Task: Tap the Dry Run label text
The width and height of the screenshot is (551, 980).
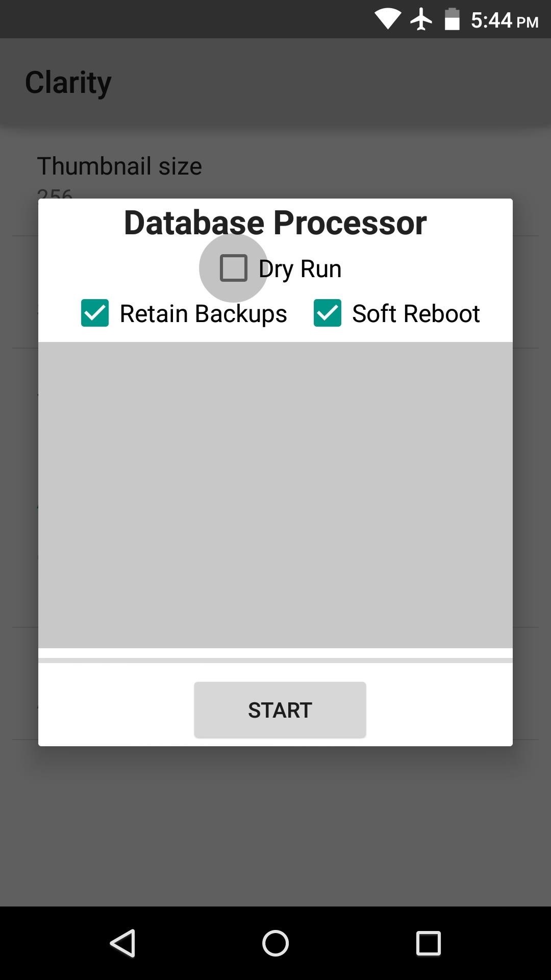Action: point(300,268)
